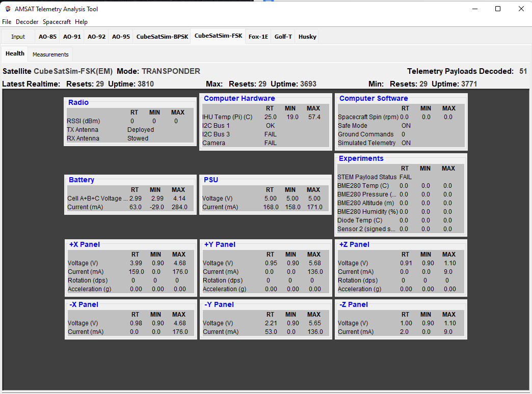The height and width of the screenshot is (394, 532).
Task: Click the Latest Realtime Uptime 3810 value
Action: (x=146, y=84)
